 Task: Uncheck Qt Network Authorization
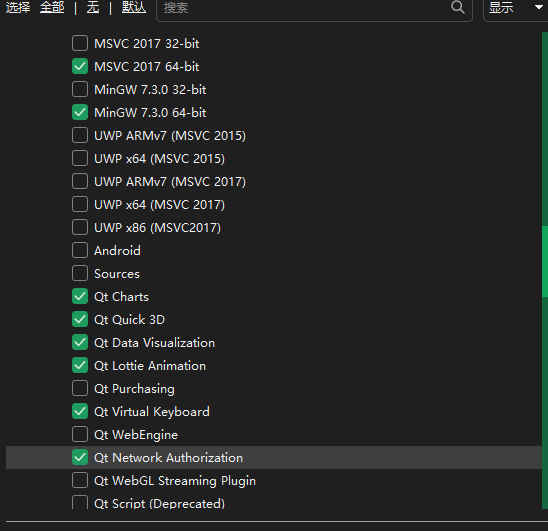point(80,458)
